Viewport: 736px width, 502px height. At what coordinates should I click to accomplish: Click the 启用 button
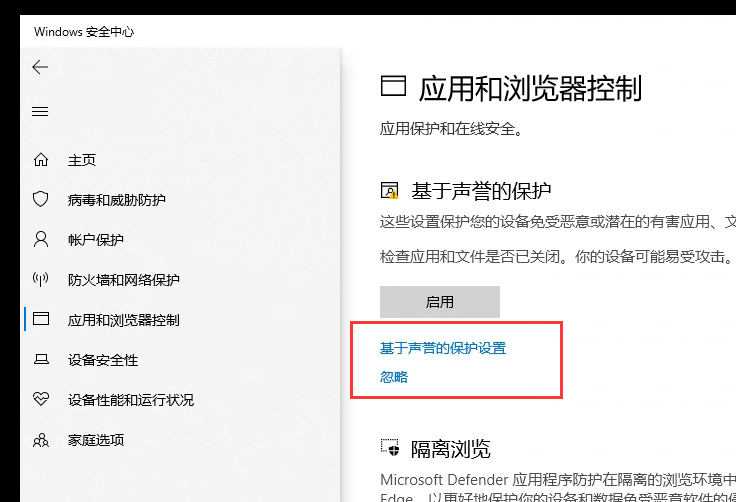click(440, 301)
